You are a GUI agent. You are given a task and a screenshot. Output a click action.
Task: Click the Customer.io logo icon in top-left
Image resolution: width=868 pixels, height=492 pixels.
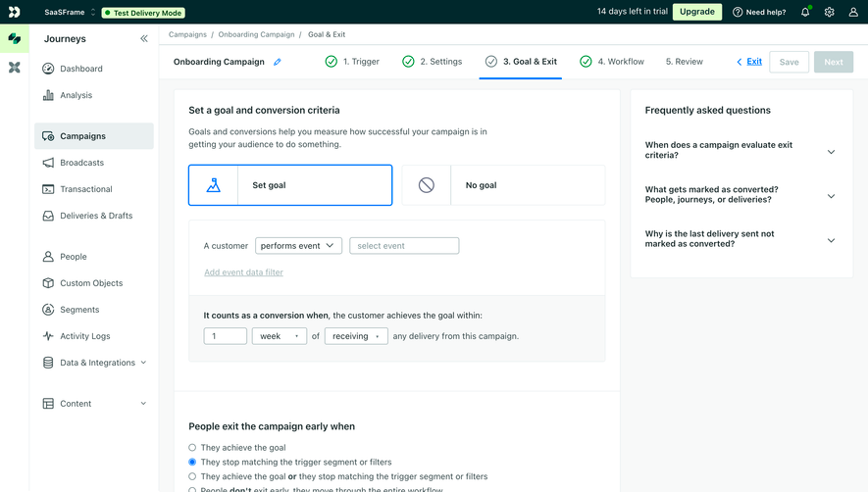click(15, 12)
